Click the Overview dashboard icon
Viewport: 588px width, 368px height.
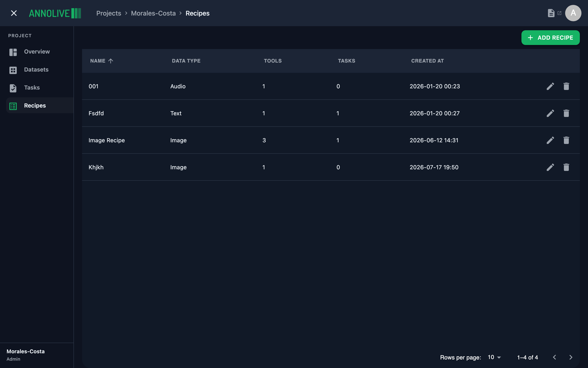tap(13, 52)
